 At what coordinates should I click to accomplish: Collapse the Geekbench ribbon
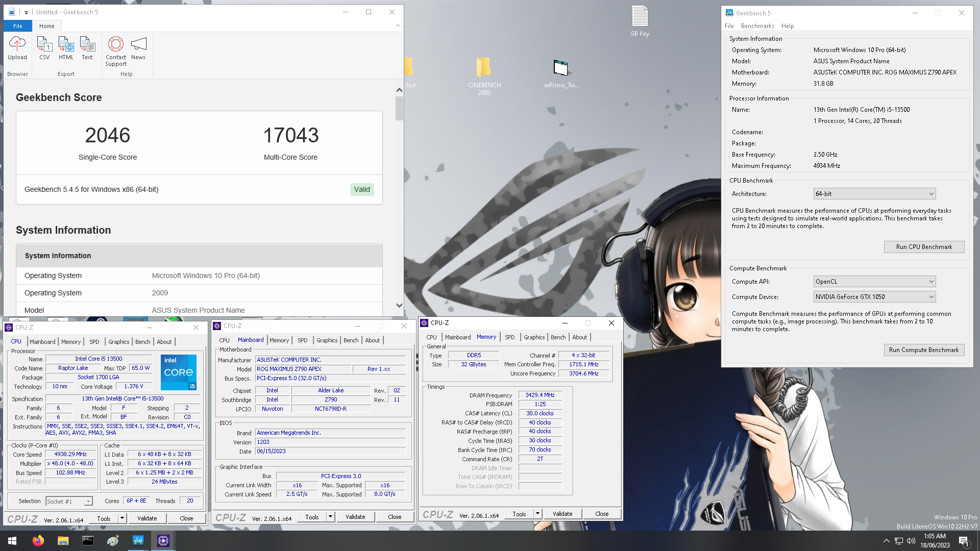click(398, 26)
